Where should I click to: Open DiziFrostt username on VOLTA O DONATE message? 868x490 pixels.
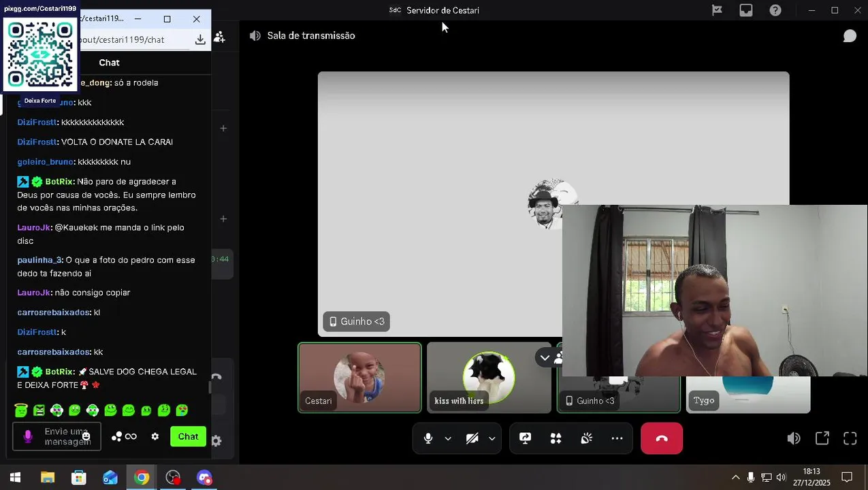click(x=37, y=142)
